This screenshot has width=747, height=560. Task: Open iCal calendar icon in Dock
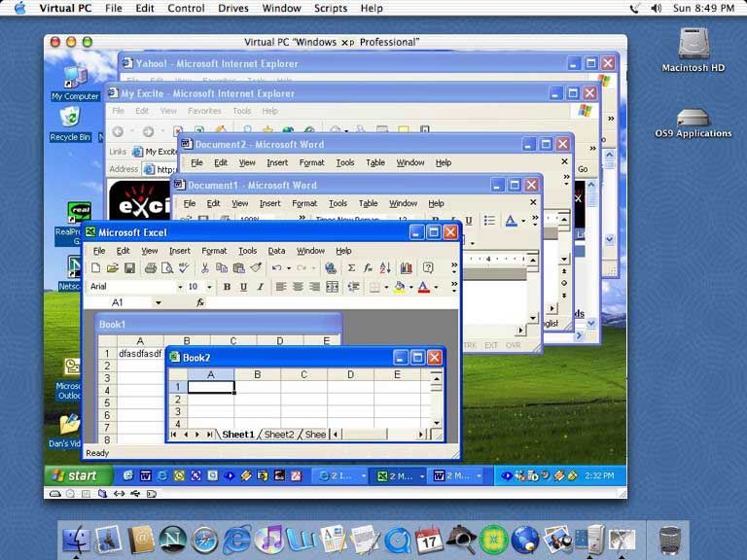point(429,540)
